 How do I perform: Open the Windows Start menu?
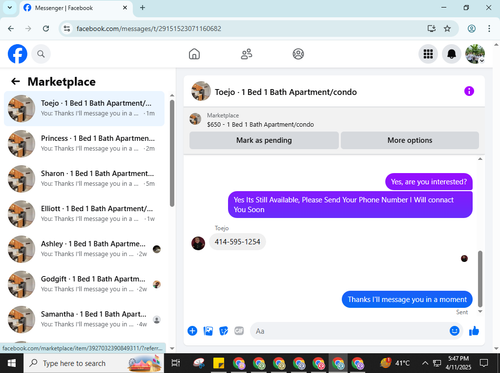[x=11, y=363]
